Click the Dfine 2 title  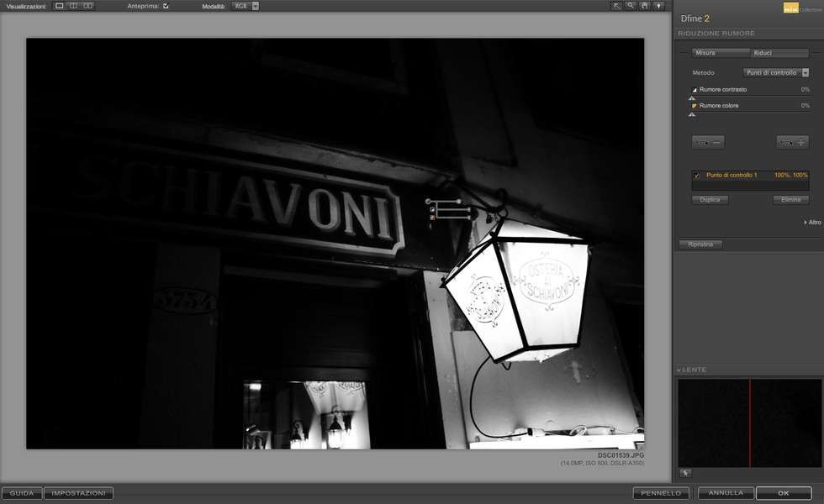(x=695, y=18)
